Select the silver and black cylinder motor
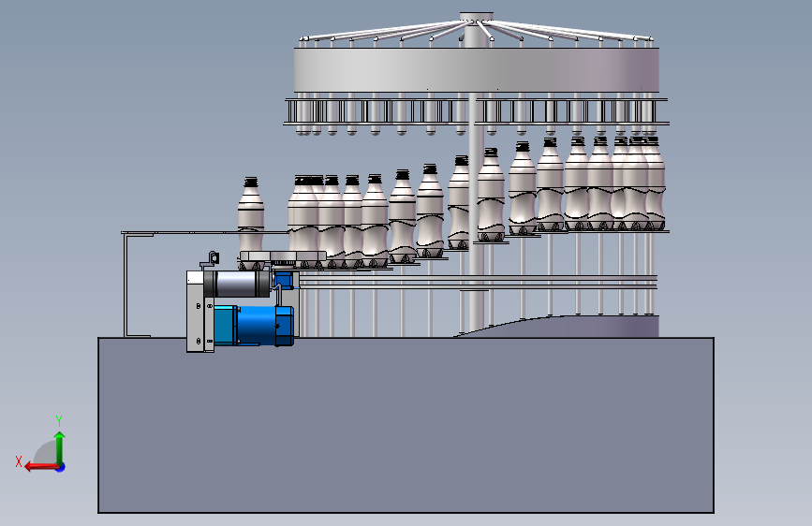Screen dimensions: 812x526 237,284
